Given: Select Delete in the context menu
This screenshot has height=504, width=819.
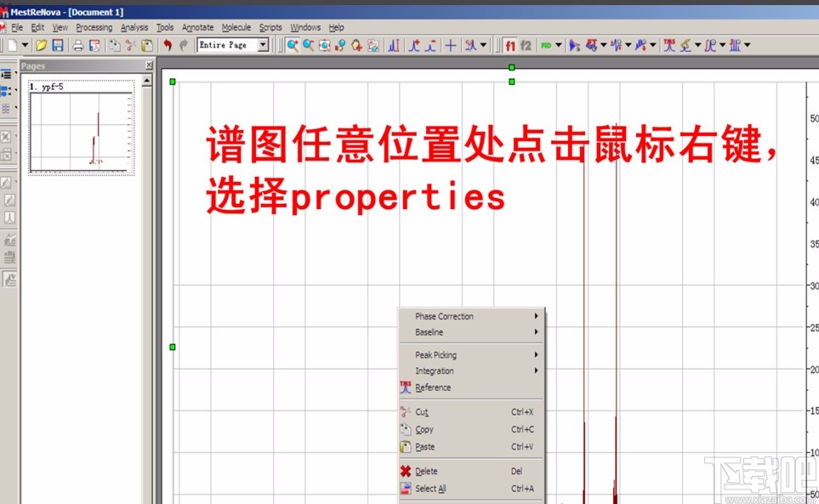Looking at the screenshot, I should [x=472, y=471].
